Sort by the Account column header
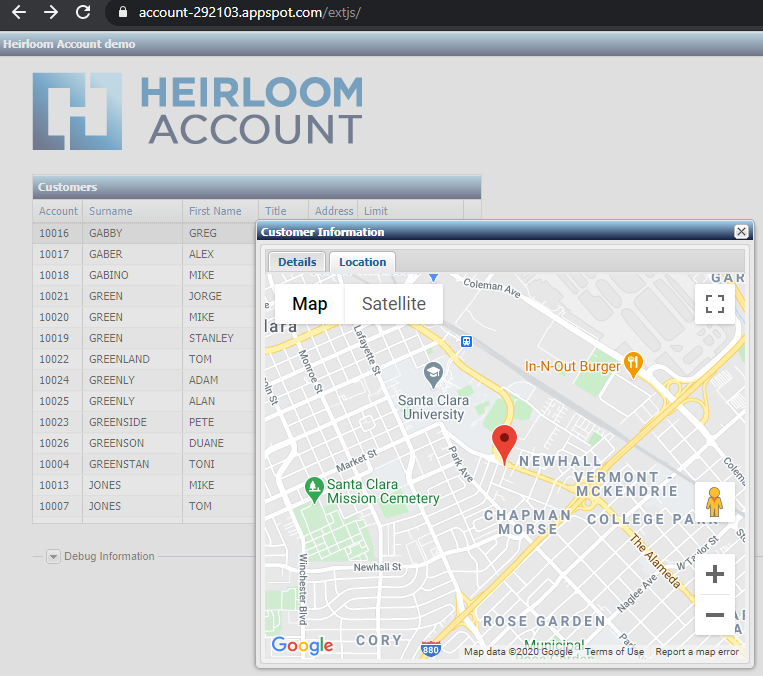This screenshot has width=763, height=676. (58, 211)
